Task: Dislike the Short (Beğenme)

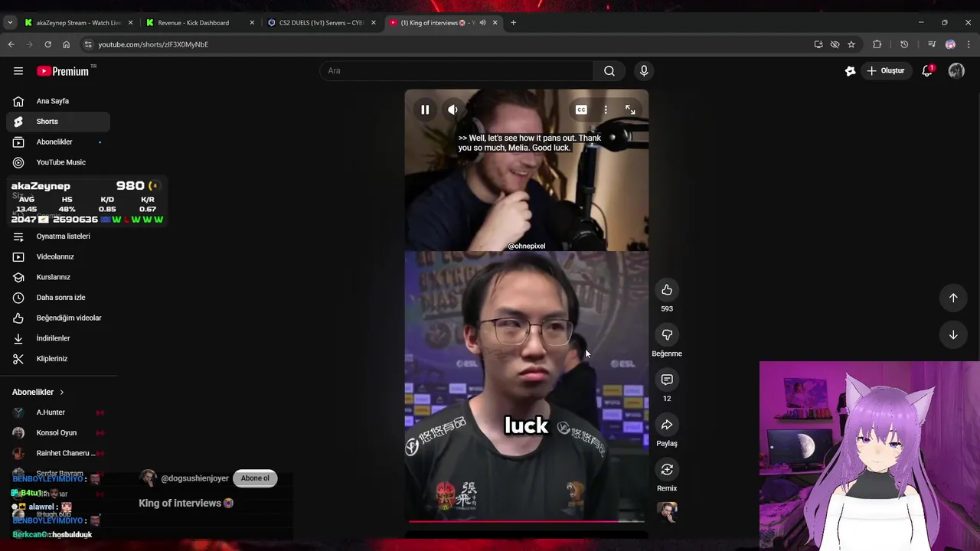Action: (667, 335)
